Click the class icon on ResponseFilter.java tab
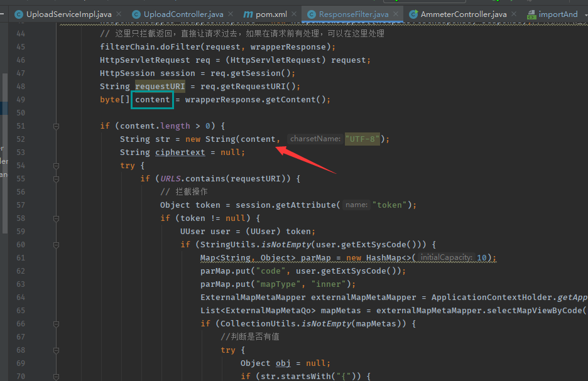This screenshot has height=381, width=588. 311,14
